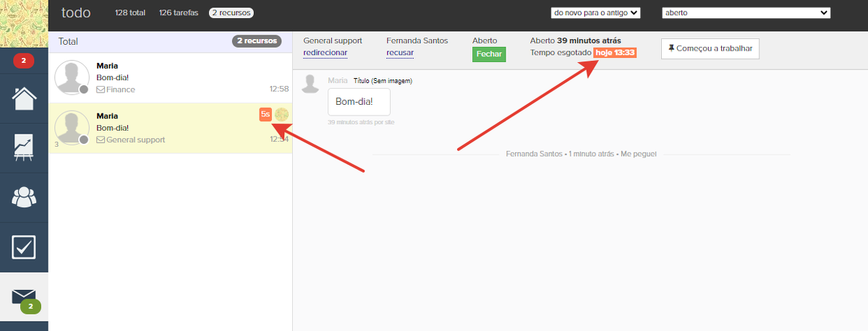Open the chart reports sidebar icon
Screen dimensions: 868x331
[24, 147]
